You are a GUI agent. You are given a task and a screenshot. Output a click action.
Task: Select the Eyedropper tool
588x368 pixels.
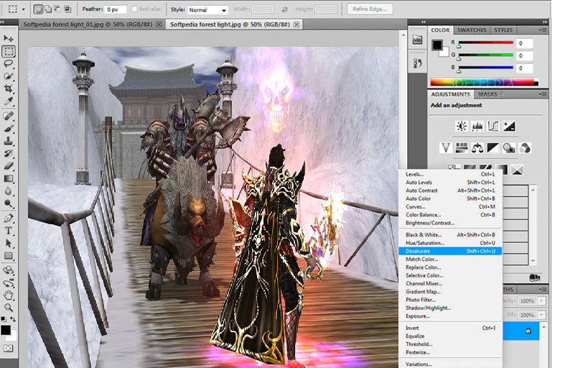[8, 101]
